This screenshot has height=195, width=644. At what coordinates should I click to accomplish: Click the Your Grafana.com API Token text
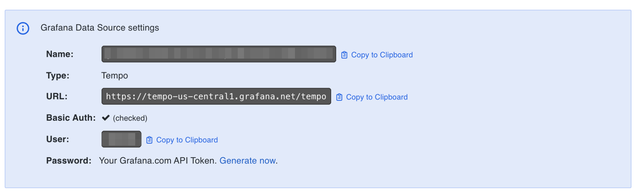158,160
